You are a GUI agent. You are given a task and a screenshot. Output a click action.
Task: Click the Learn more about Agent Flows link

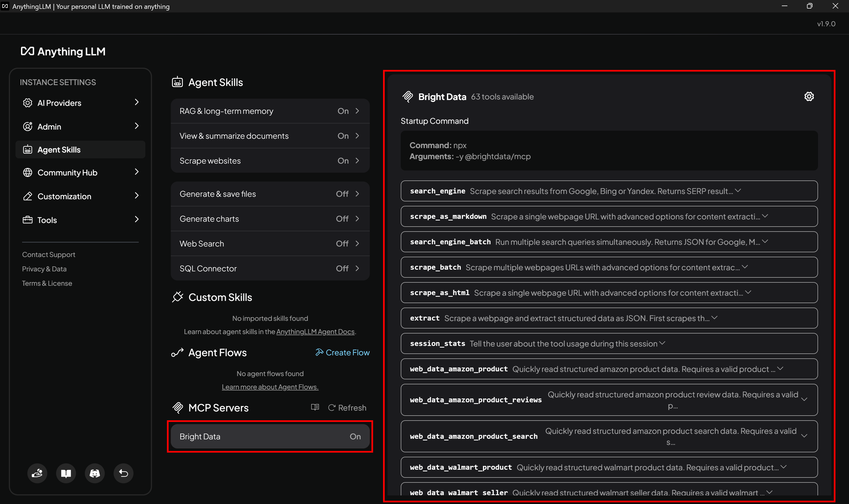pos(270,387)
